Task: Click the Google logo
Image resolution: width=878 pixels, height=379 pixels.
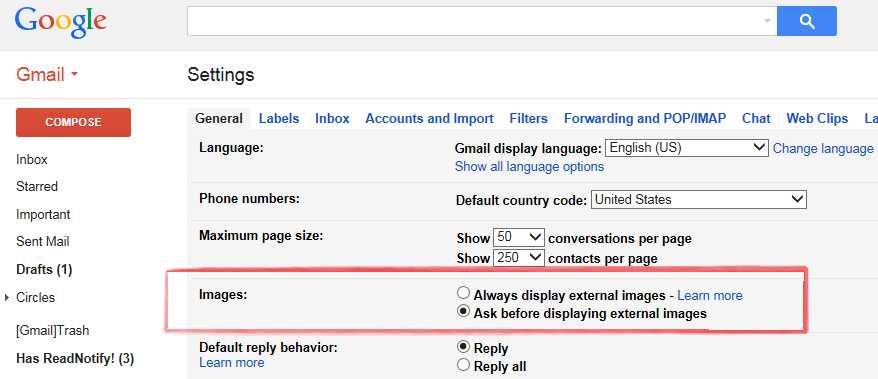Action: 60,22
